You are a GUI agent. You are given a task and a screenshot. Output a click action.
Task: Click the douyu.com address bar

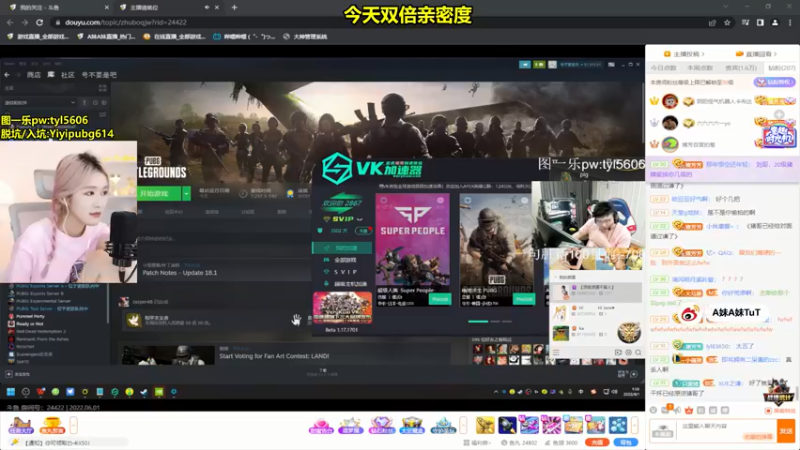click(380, 22)
